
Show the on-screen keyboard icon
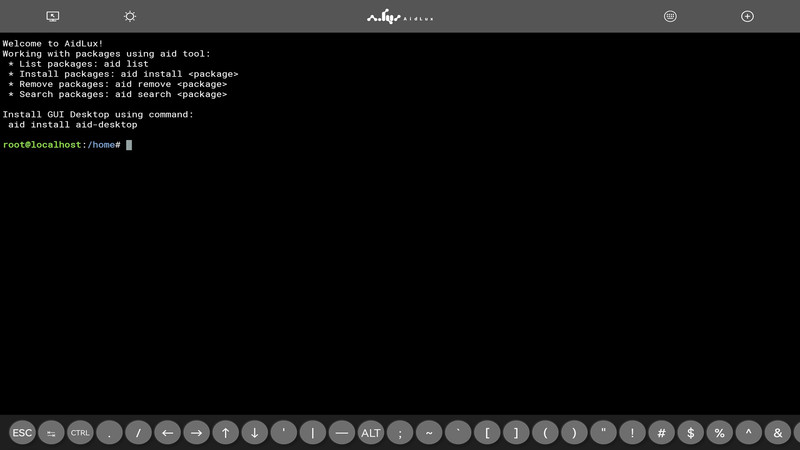(x=670, y=16)
